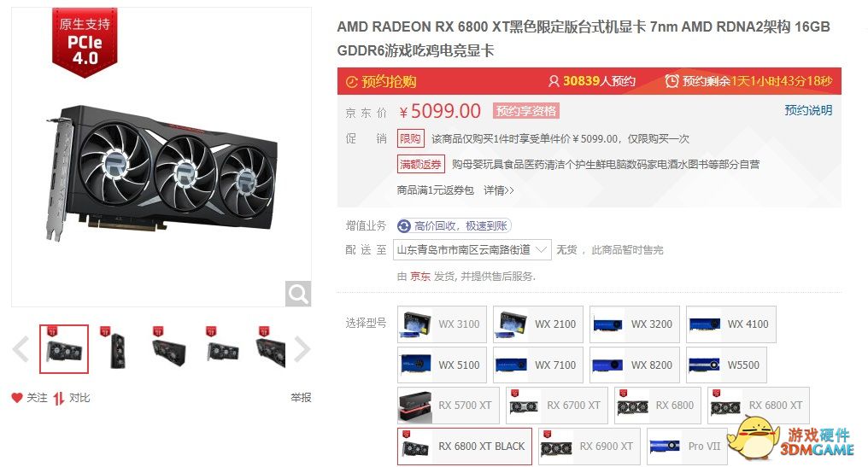This screenshot has height=467, width=868.
Task: Click the magnifier zoom icon on the product image
Action: tap(298, 294)
